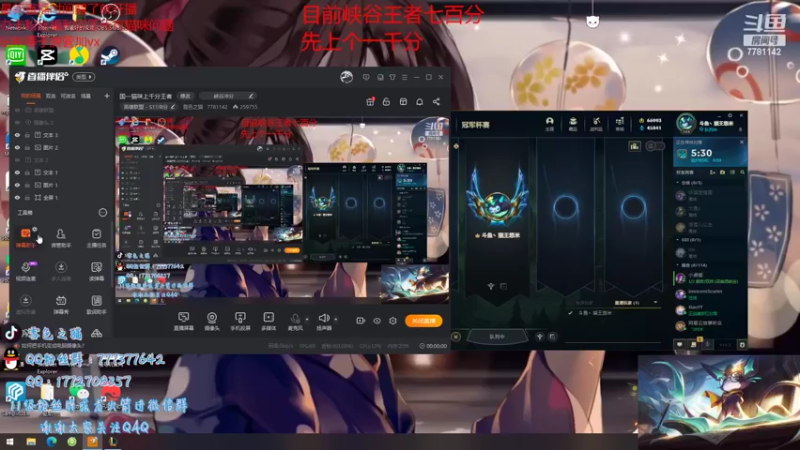Image resolution: width=800 pixels, height=450 pixels.
Task: Open the Windows Start button
Action: point(10,442)
